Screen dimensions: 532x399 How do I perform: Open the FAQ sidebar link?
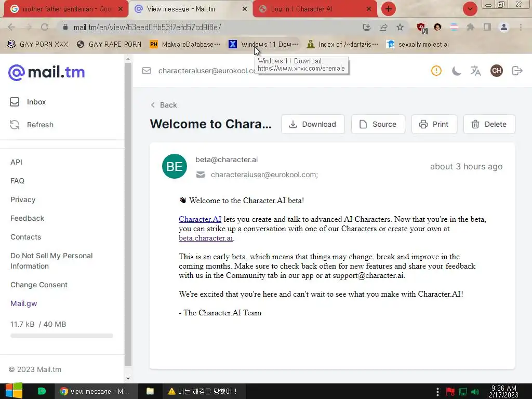coord(17,181)
